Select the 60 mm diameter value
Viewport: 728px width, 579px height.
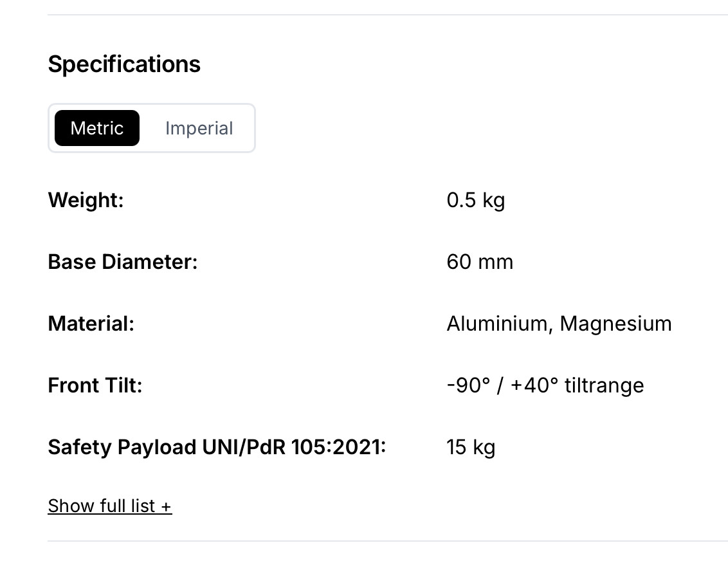(480, 262)
